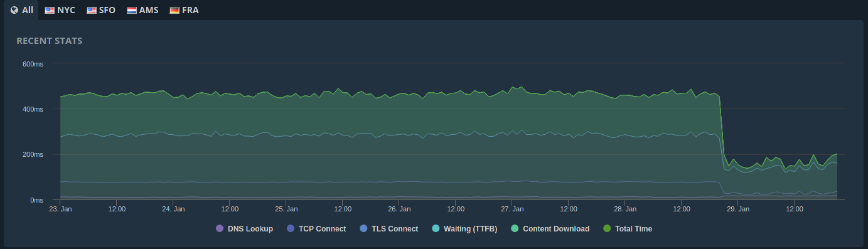This screenshot has width=868, height=249.
Task: Click the purple DNS Lookup legend dot
Action: tap(219, 229)
